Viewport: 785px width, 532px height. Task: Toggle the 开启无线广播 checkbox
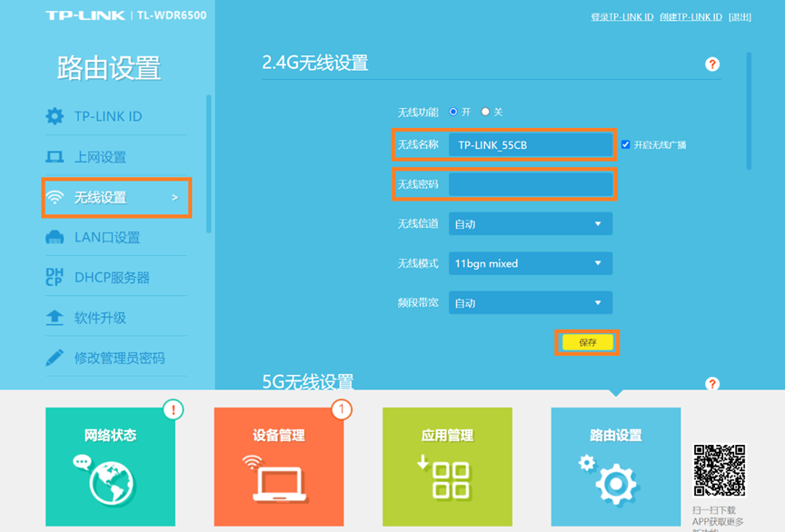click(625, 145)
